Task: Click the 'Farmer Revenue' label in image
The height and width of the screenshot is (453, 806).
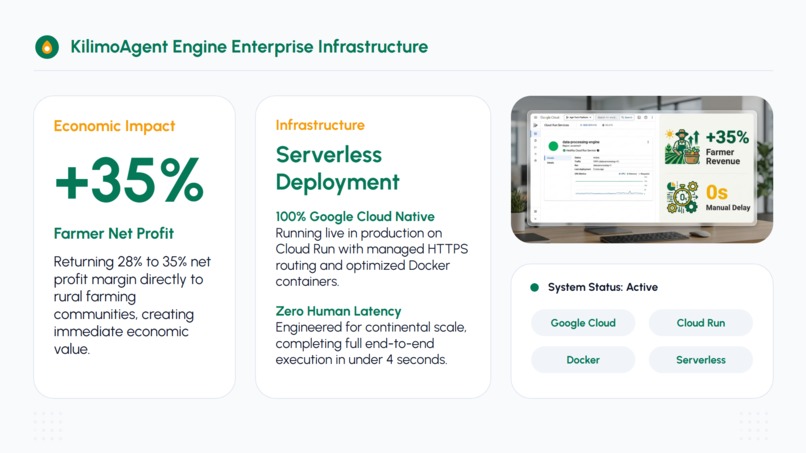Action: pyautogui.click(x=723, y=157)
